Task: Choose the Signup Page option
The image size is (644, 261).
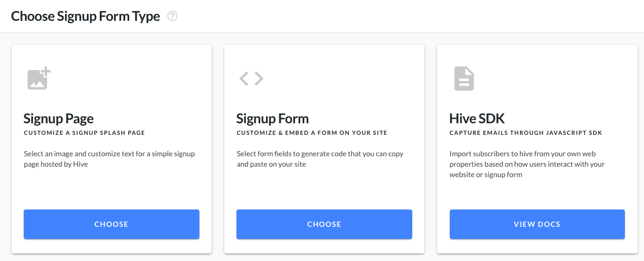Action: click(111, 224)
